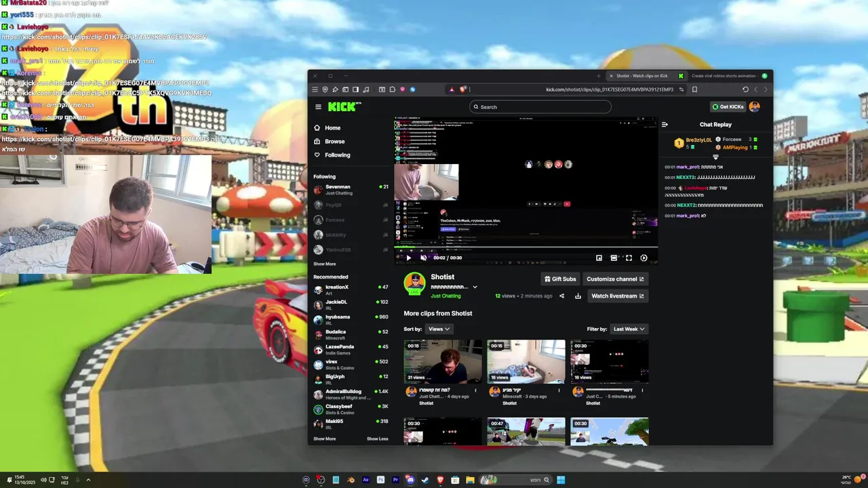Open Premiere Pro from taskbar

tap(395, 480)
